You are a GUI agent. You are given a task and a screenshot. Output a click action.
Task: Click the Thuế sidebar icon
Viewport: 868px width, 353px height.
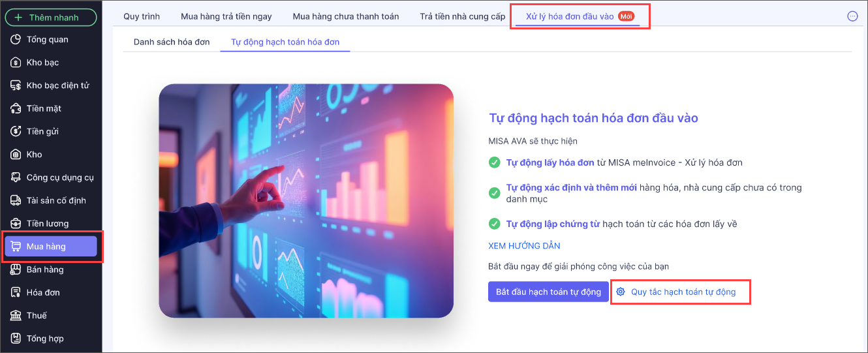pyautogui.click(x=16, y=315)
